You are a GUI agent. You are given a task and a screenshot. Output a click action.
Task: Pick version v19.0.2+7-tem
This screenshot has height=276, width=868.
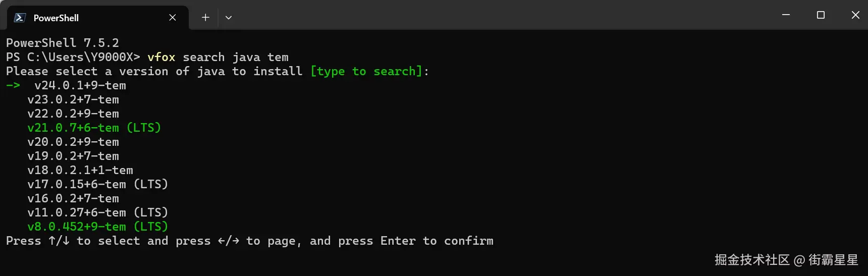pyautogui.click(x=73, y=156)
